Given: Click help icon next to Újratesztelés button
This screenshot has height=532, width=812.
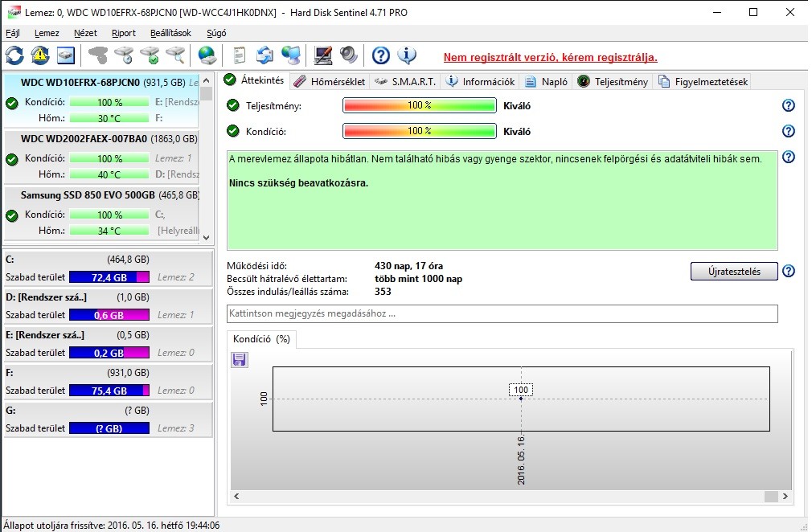Looking at the screenshot, I should pos(788,271).
